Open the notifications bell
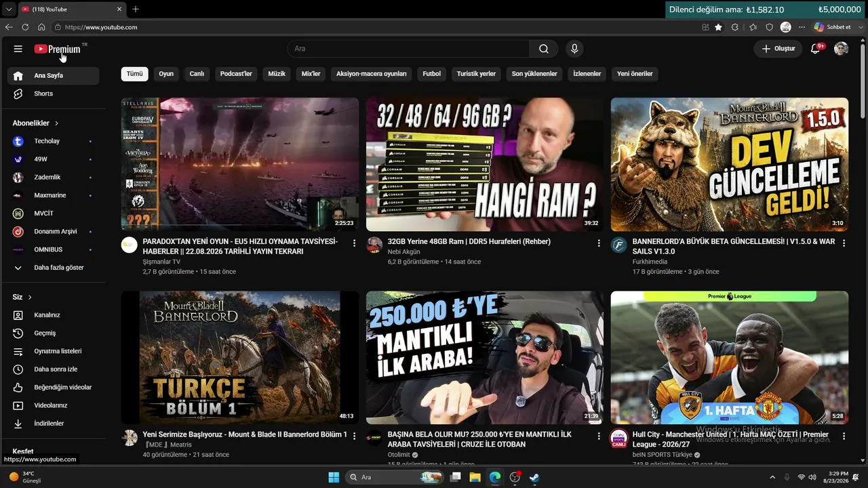Screen dimensions: 868x488 816,49
